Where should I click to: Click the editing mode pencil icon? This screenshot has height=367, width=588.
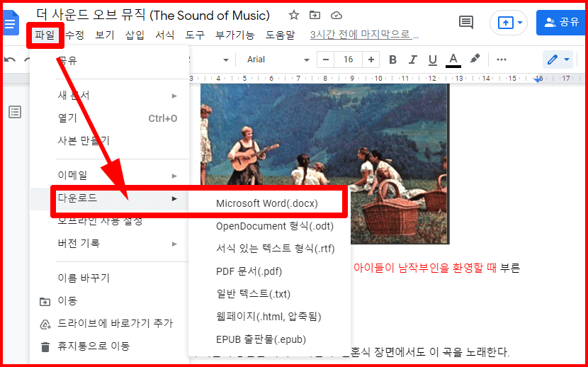click(552, 60)
